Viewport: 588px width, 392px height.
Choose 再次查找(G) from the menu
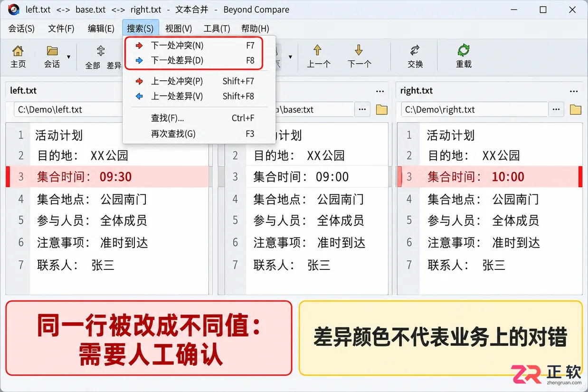click(199, 134)
